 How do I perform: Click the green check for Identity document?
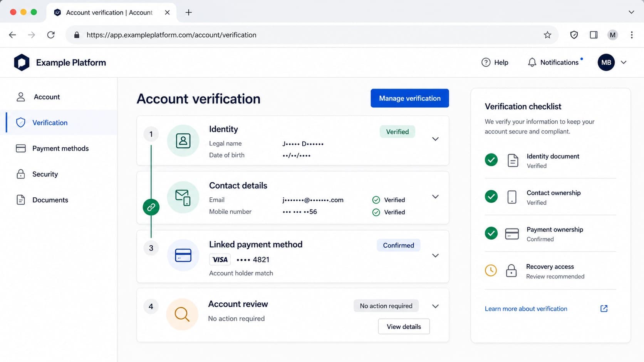pos(491,160)
